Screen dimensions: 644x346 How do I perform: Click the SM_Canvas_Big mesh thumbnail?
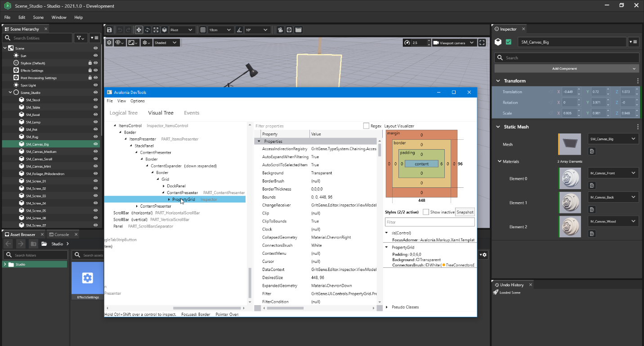tap(569, 144)
